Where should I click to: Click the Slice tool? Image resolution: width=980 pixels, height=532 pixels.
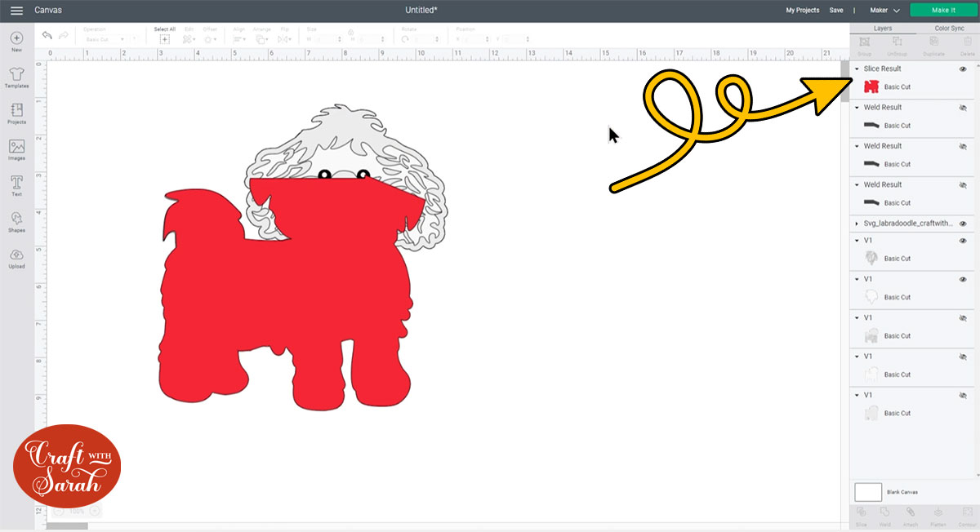pyautogui.click(x=862, y=516)
